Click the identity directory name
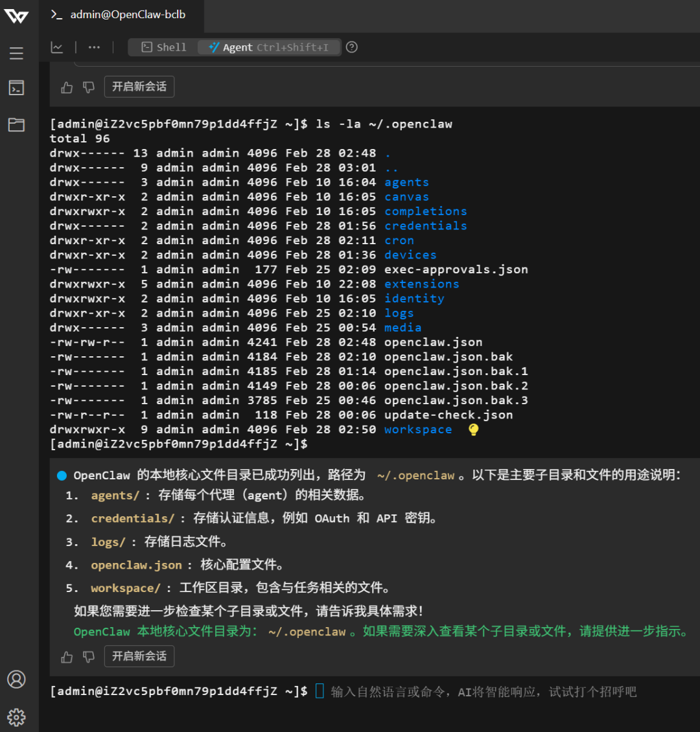Viewport: 700px width, 732px height. 414,299
